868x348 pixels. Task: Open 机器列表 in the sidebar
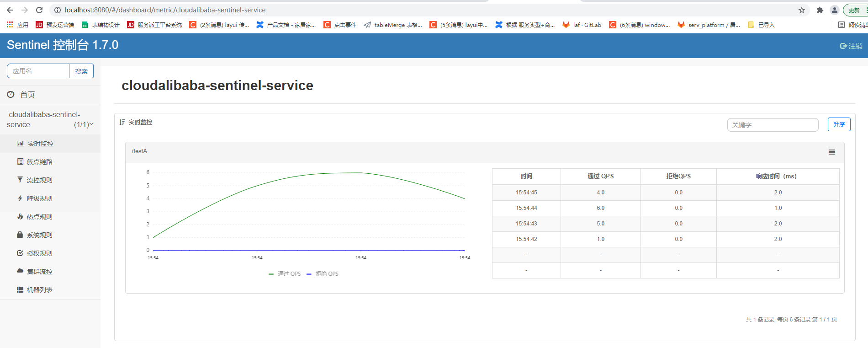click(x=50, y=290)
